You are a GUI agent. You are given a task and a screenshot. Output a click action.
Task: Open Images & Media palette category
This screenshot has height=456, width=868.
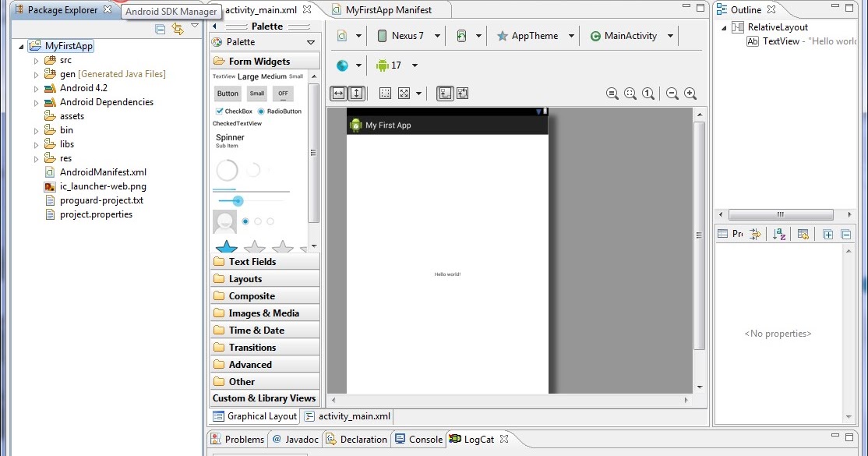(x=265, y=313)
